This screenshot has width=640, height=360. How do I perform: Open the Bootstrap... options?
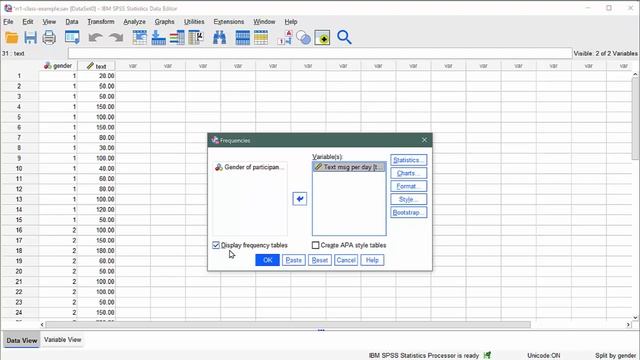coord(409,212)
